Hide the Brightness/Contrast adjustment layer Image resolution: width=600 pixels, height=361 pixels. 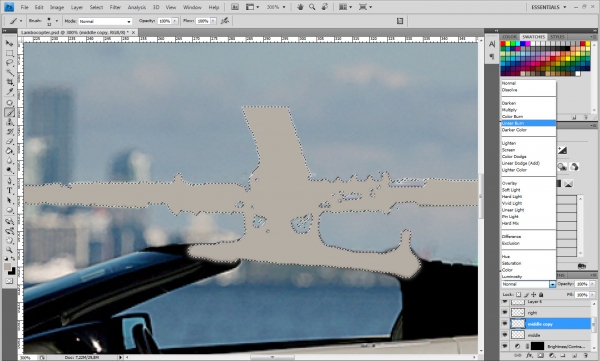click(x=505, y=346)
